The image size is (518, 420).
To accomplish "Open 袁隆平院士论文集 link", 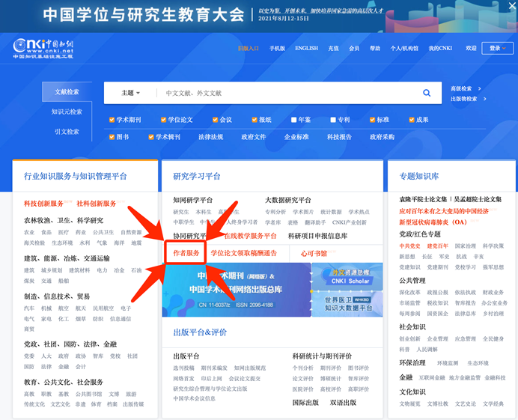I will click(423, 199).
